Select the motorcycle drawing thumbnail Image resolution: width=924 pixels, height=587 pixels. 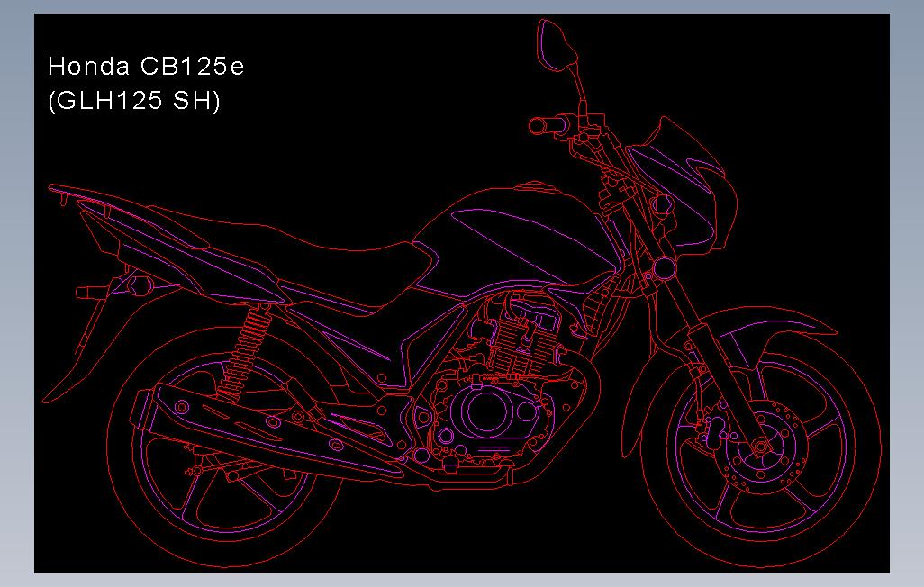point(461,293)
